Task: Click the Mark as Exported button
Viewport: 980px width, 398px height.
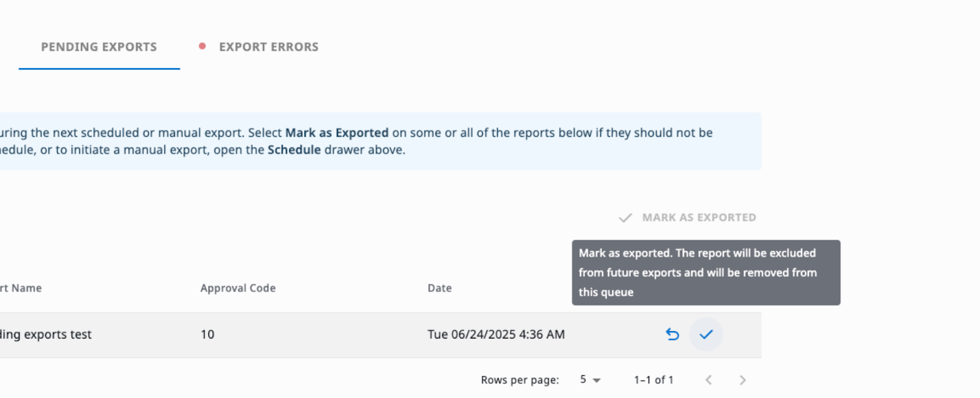Action: 687,218
